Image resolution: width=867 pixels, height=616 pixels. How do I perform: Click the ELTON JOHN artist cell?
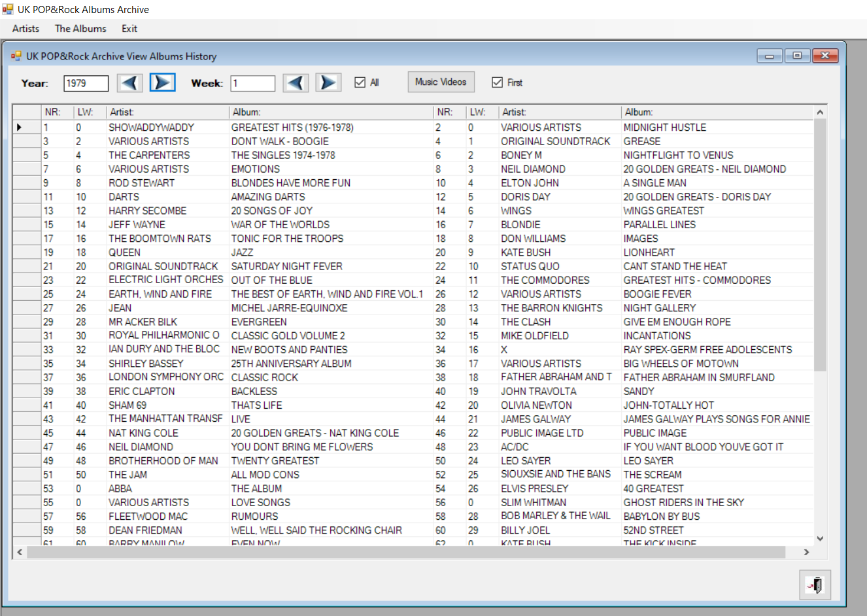(x=560, y=183)
